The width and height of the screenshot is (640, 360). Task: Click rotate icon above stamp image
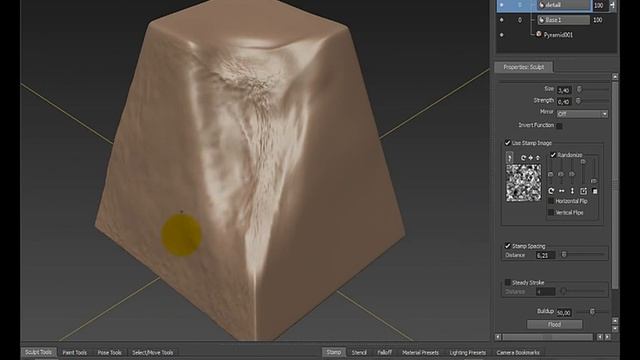click(x=523, y=158)
